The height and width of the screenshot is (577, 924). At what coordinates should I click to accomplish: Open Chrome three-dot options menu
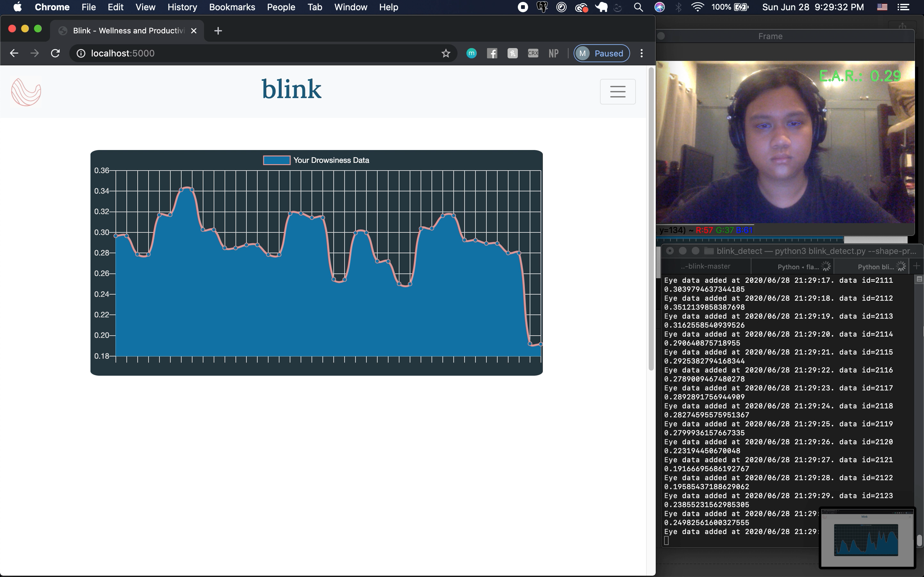click(641, 54)
